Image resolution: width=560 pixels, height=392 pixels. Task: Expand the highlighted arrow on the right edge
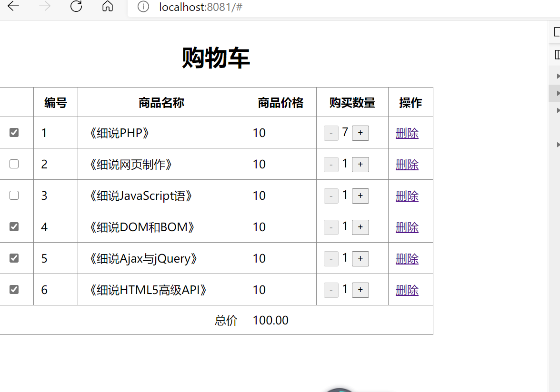[x=557, y=93]
